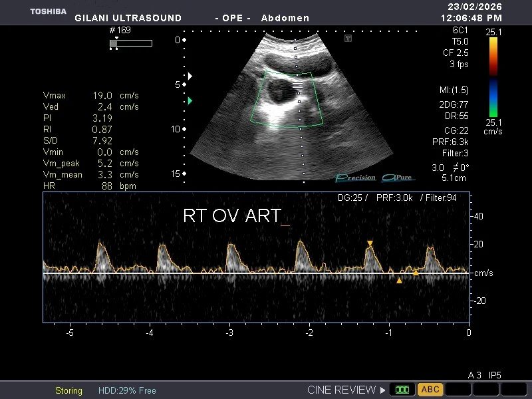This screenshot has width=532, height=399.
Task: Click the CINE REVIEW play arrow
Action: click(x=383, y=390)
